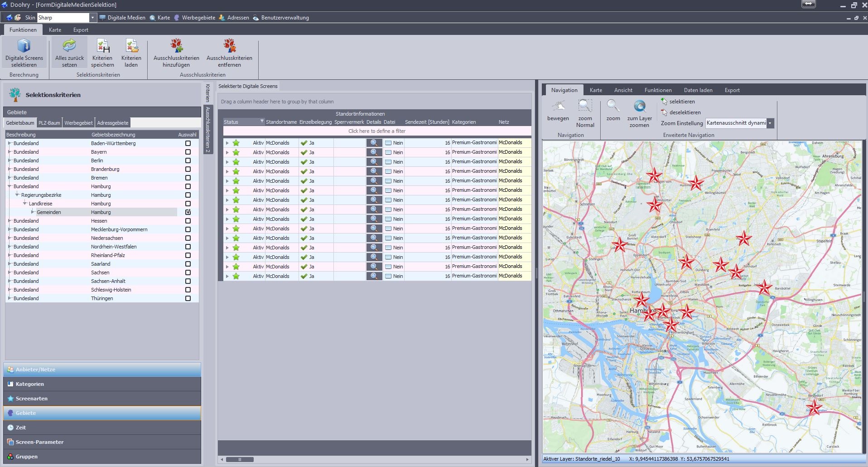868x467 pixels.
Task: Collapse Regierungsbezirke Hamburg node
Action: coord(17,195)
